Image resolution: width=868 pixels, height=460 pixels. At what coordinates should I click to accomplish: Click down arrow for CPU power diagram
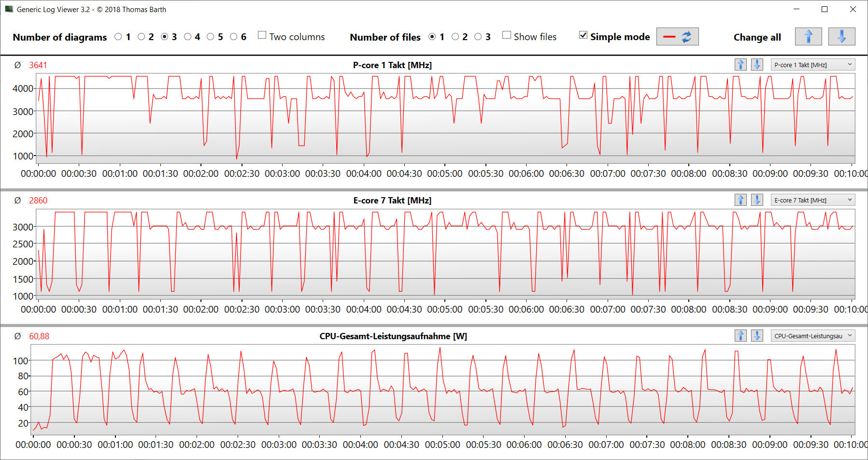pyautogui.click(x=757, y=336)
